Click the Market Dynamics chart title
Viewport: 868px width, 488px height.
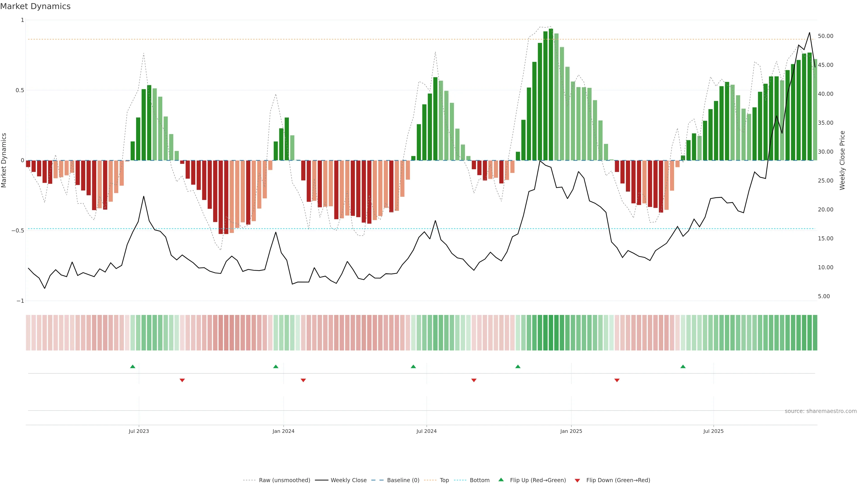coord(35,6)
